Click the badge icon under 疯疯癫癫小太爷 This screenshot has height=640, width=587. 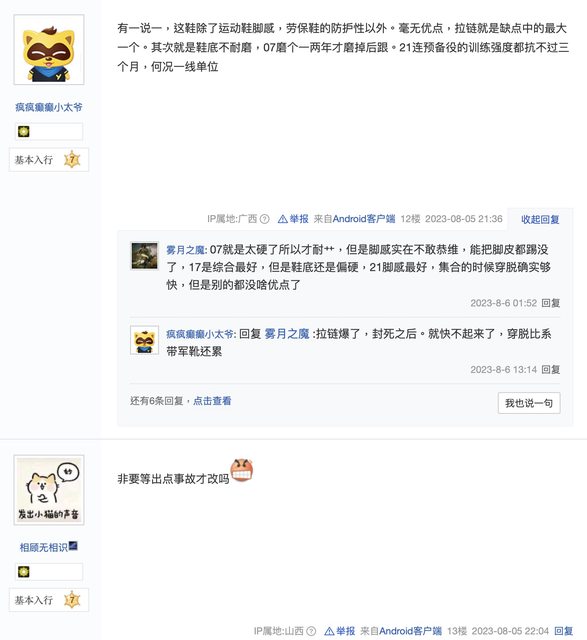point(24,131)
